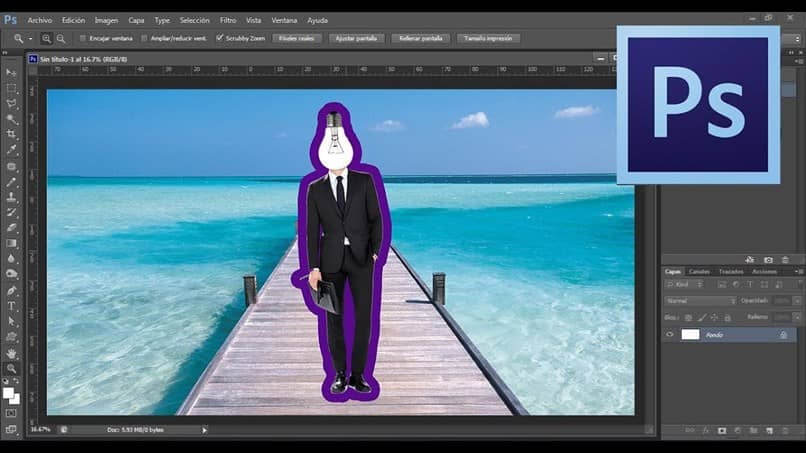Select the Lasso tool
Screen dimensions: 806x453
pos(11,103)
